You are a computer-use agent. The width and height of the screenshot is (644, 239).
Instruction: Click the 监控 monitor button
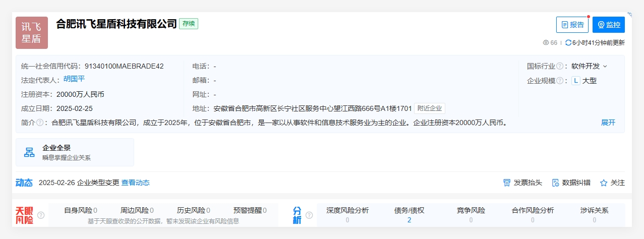point(609,25)
